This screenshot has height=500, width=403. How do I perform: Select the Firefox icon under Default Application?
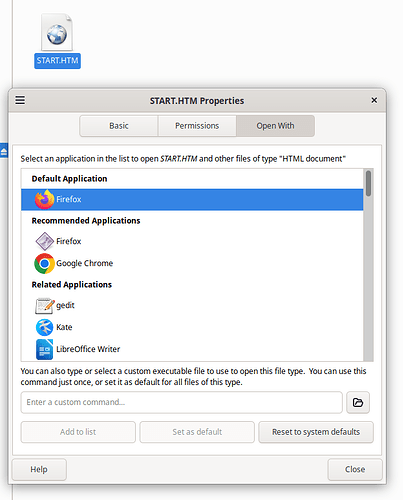click(x=44, y=199)
